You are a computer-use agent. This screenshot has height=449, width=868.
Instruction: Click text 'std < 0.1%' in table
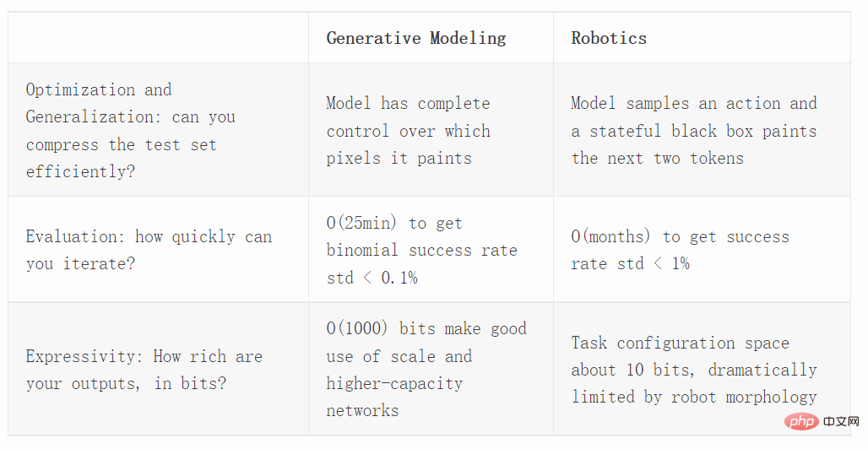372,278
